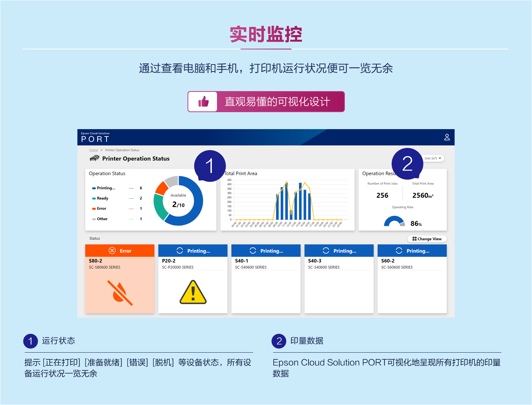Click the no-ink drop icon on S80-2
The width and height of the screenshot is (532, 405).
[120, 293]
